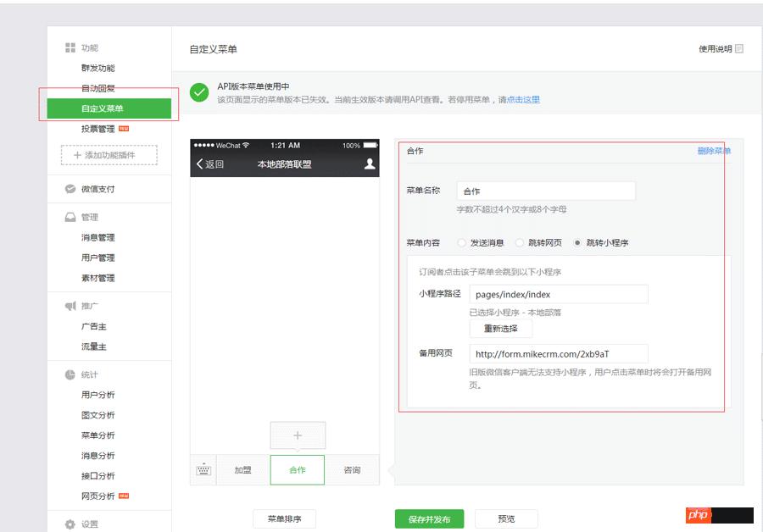Click the 使用说明 document icon
The image size is (763, 532).
pos(739,49)
